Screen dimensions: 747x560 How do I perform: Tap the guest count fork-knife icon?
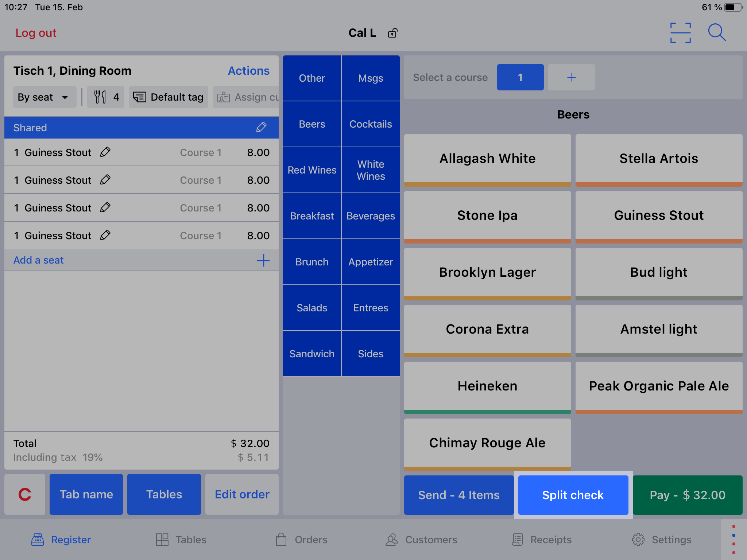106,97
